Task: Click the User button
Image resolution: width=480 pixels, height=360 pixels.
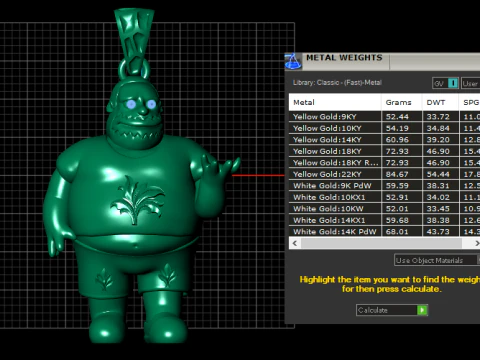Action: (x=471, y=83)
